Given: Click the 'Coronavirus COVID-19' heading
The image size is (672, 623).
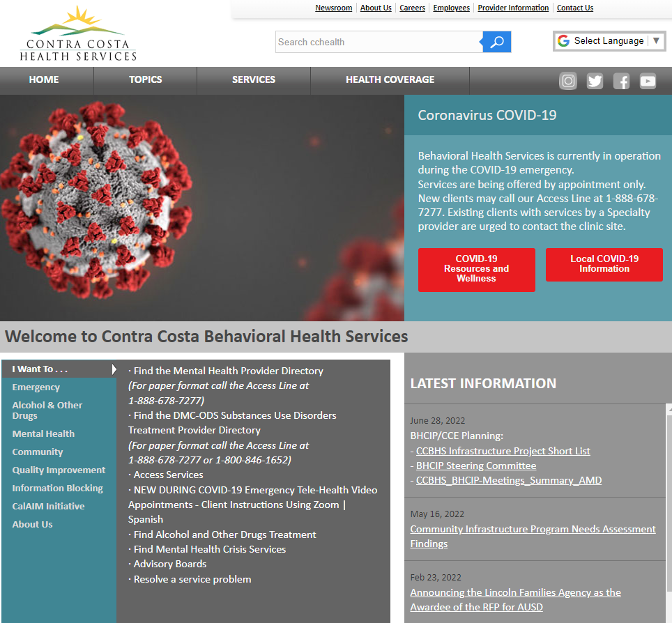Looking at the screenshot, I should [x=487, y=115].
